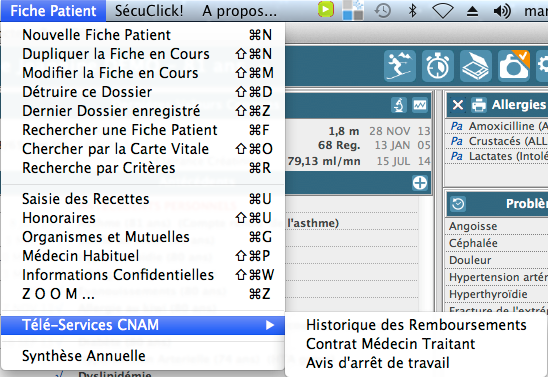Click the scanner icon in toolbar
This screenshot has width=548, height=377.
click(x=476, y=66)
